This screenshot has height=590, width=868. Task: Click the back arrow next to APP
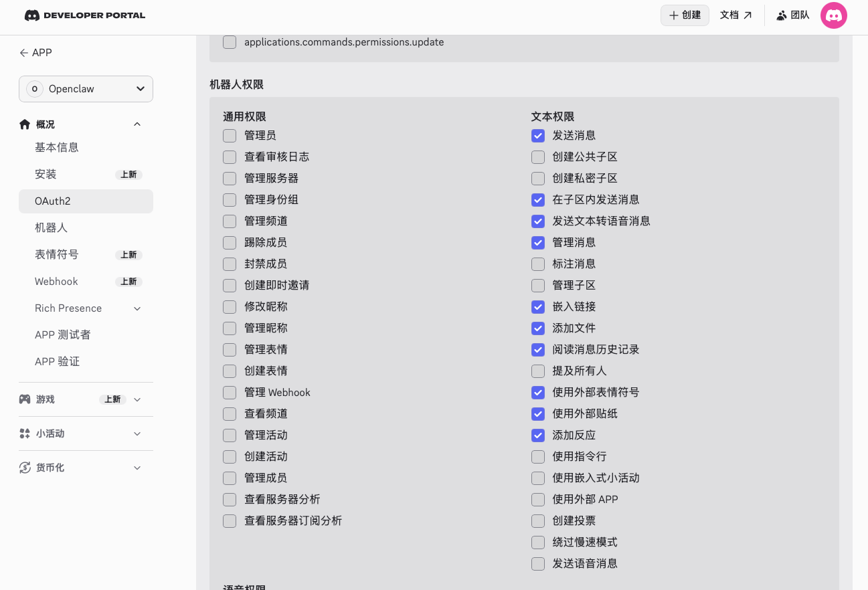pos(24,53)
